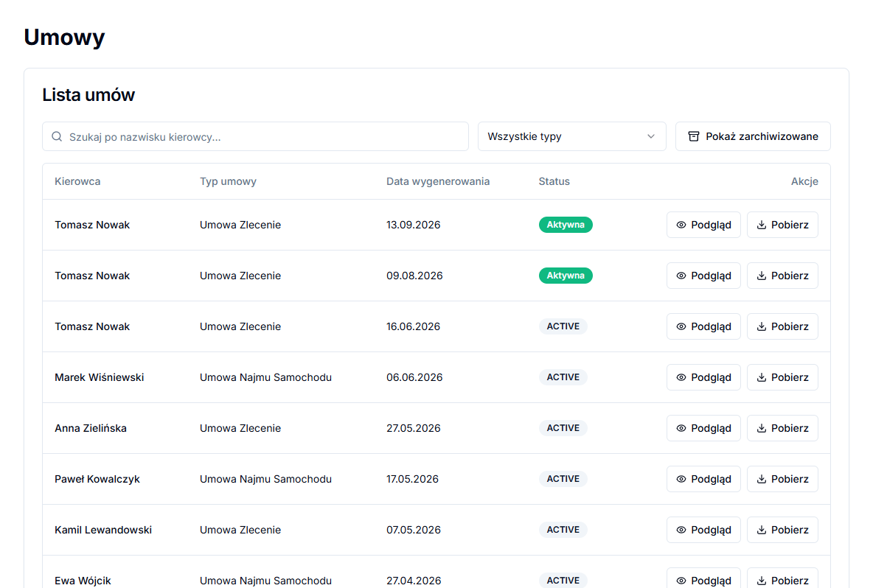This screenshot has height=588, width=873.
Task: Select the name Paweł Kowalczyk
Action: [97, 479]
